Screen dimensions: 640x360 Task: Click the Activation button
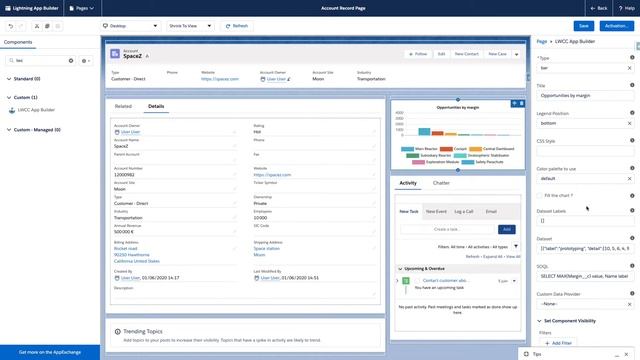point(616,26)
